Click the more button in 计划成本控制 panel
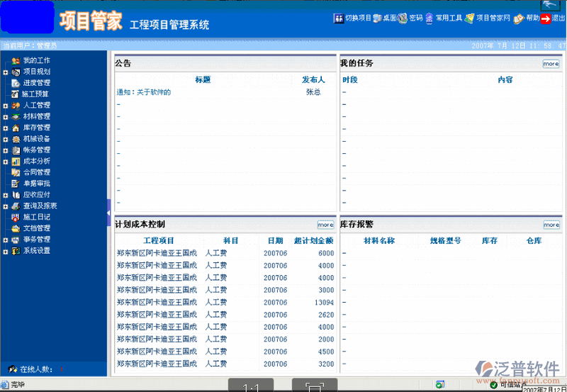This screenshot has width=567, height=392. click(325, 225)
